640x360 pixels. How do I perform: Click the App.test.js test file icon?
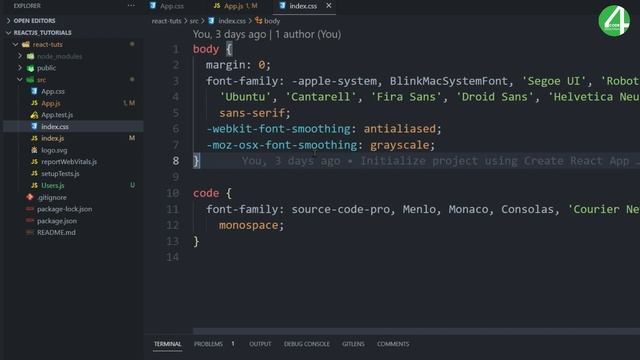coord(34,115)
